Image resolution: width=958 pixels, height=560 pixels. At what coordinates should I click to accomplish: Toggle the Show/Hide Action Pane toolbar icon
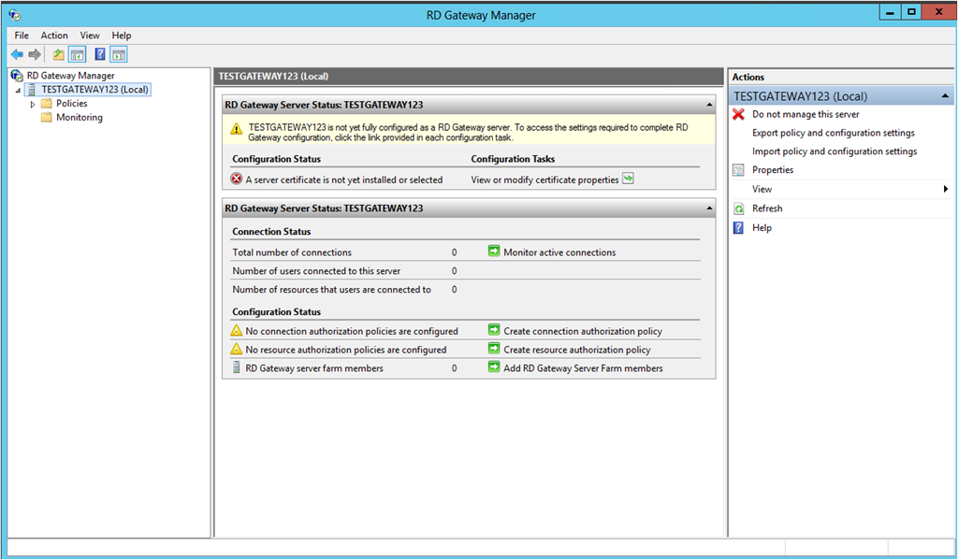[x=119, y=55]
